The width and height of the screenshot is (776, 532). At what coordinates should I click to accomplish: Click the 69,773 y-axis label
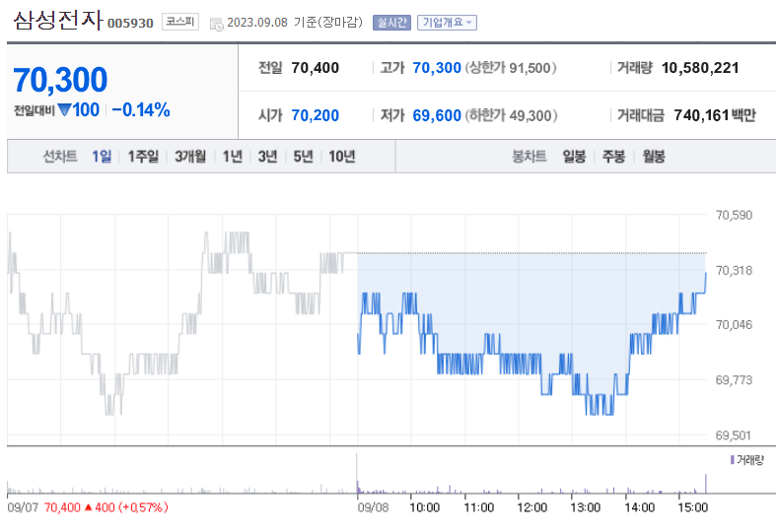tap(734, 380)
